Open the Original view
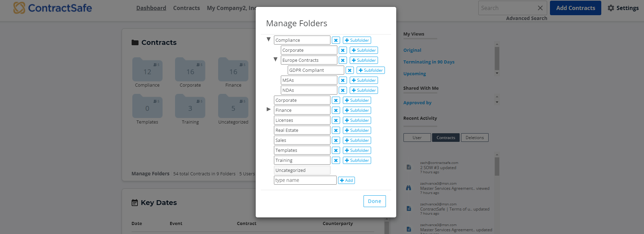The height and width of the screenshot is (234, 644). (x=412, y=50)
